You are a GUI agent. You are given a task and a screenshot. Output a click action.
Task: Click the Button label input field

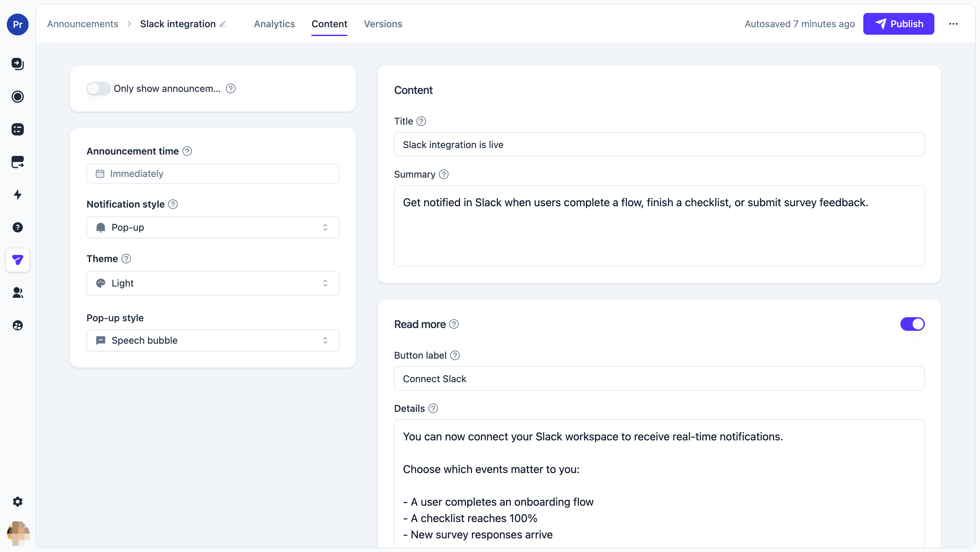[x=659, y=379]
